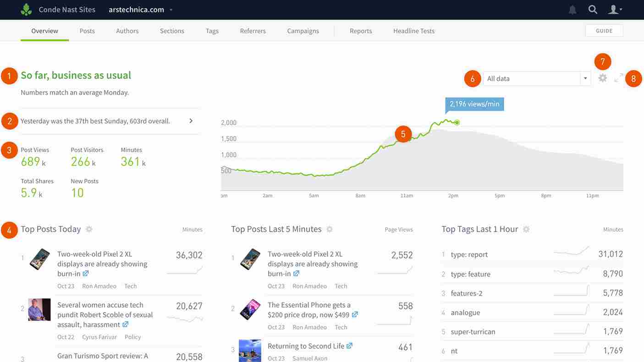Click the GUIDE button
The image size is (644, 362).
(604, 30)
